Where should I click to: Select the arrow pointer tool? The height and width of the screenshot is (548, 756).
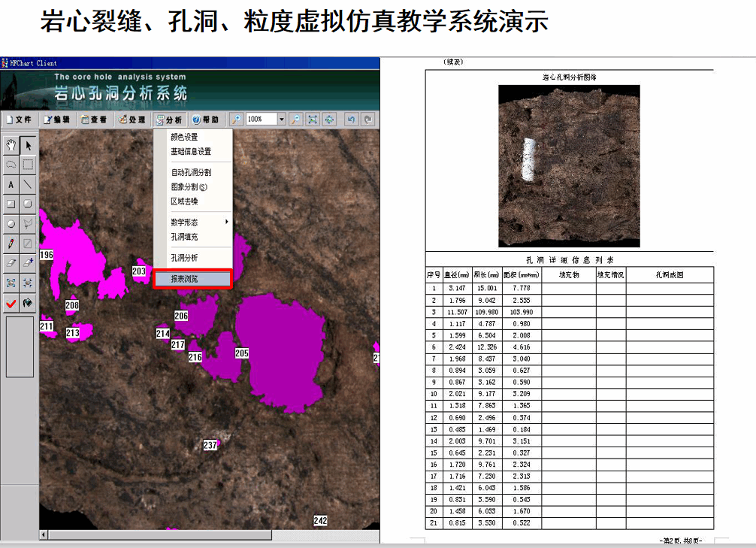[28, 145]
